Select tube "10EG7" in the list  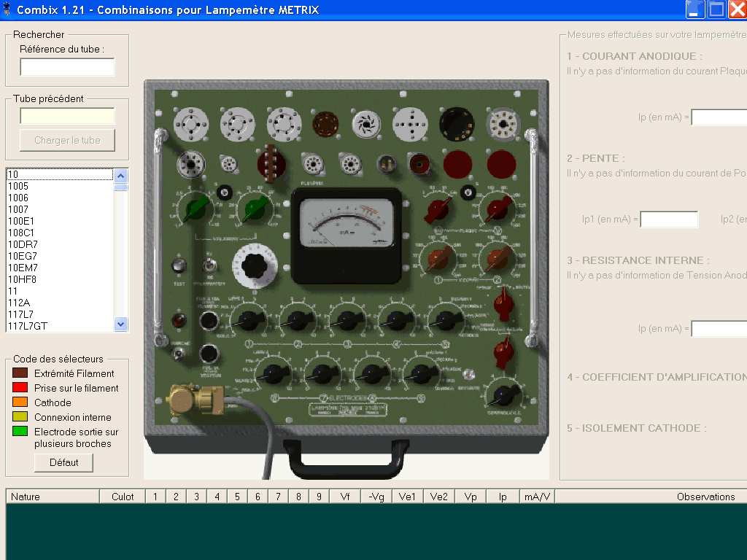click(60, 256)
